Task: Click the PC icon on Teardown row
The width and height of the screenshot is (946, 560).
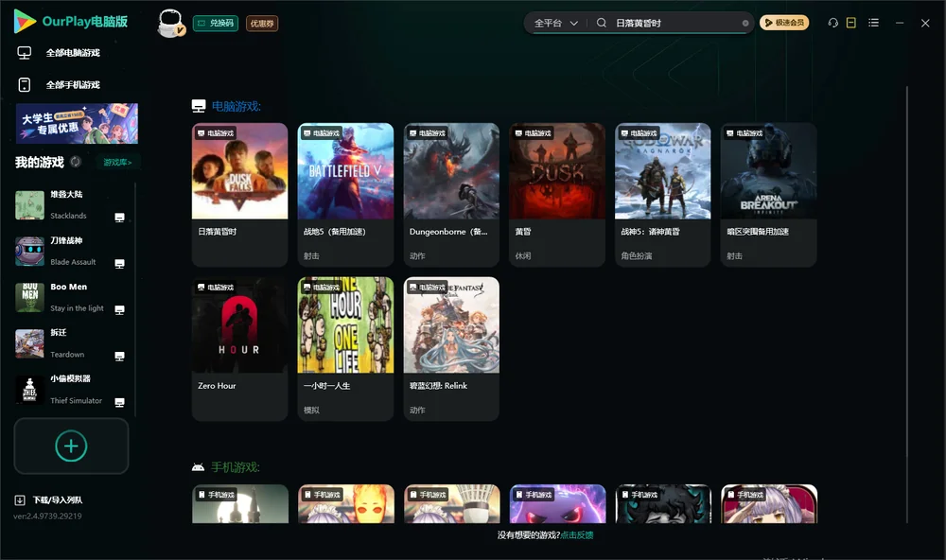Action: tap(119, 356)
